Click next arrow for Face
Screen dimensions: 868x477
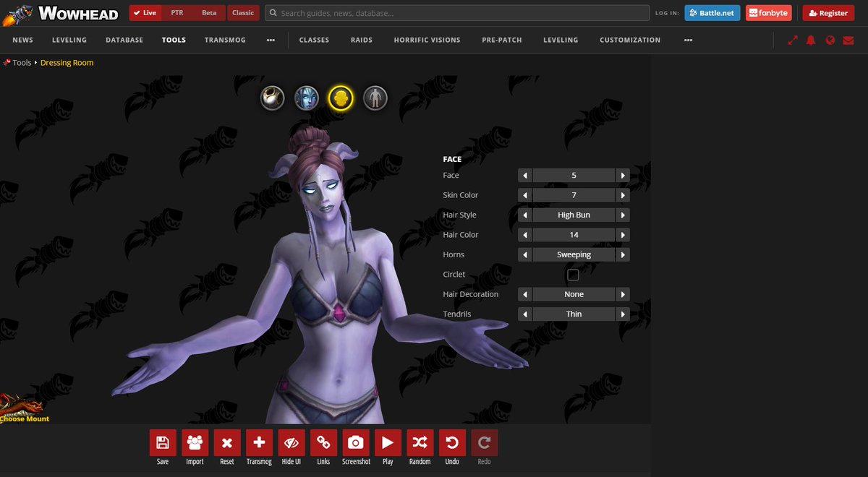[x=623, y=176]
